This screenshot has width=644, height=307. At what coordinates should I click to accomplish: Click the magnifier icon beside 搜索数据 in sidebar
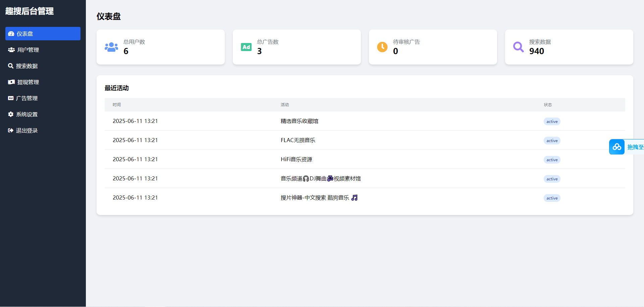(11, 66)
